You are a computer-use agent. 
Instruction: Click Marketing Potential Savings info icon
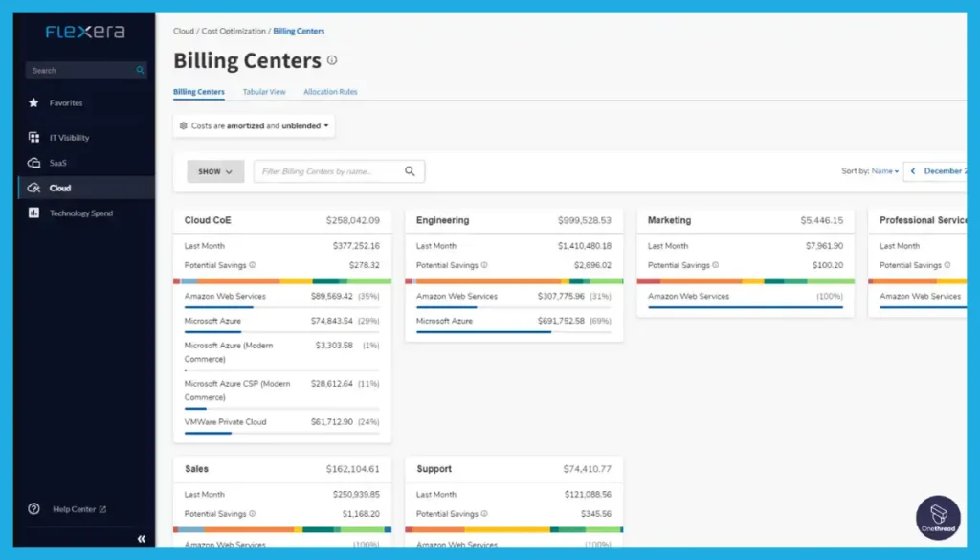click(x=716, y=265)
